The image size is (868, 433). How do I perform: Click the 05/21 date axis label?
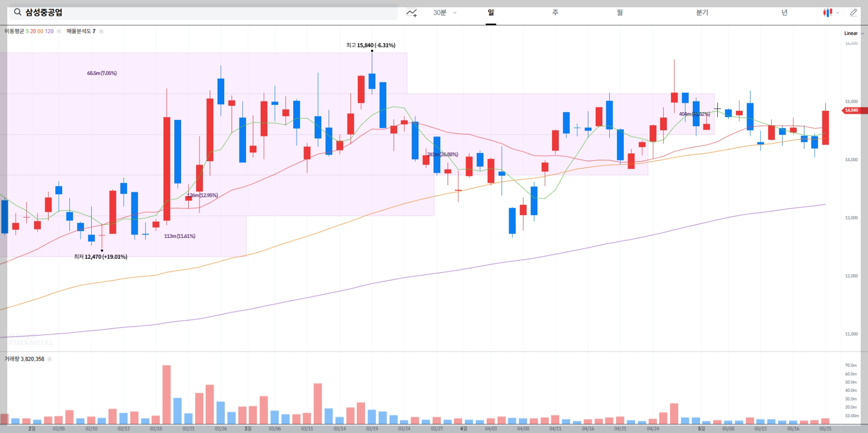coord(825,429)
